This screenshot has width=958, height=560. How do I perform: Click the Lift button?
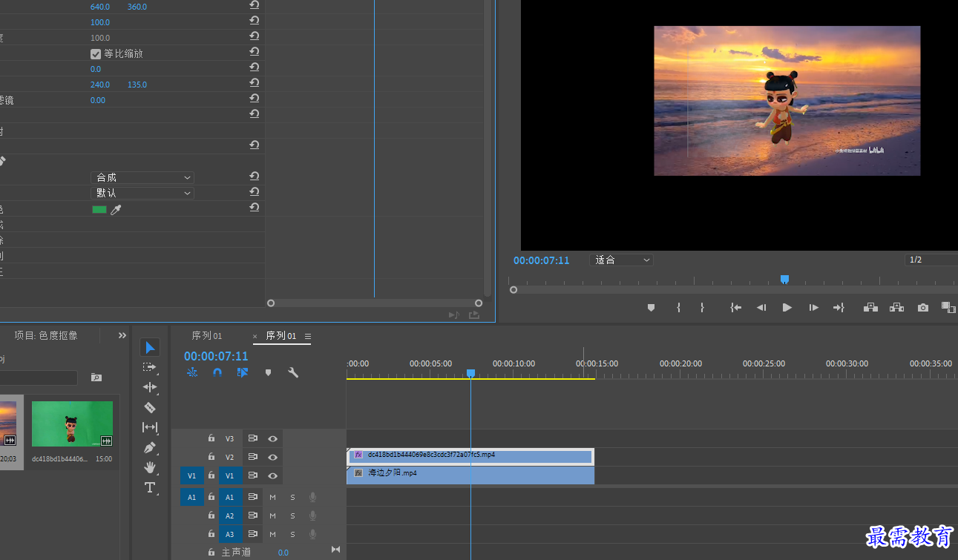870,307
